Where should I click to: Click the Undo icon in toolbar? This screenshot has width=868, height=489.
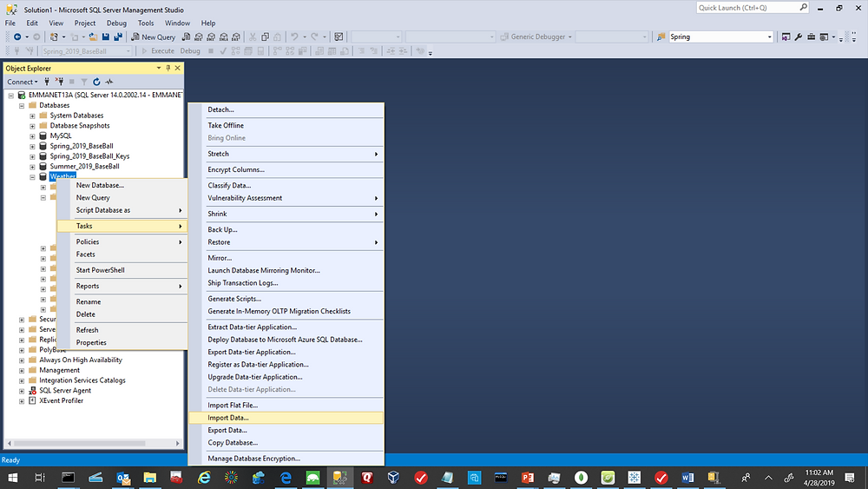point(294,37)
